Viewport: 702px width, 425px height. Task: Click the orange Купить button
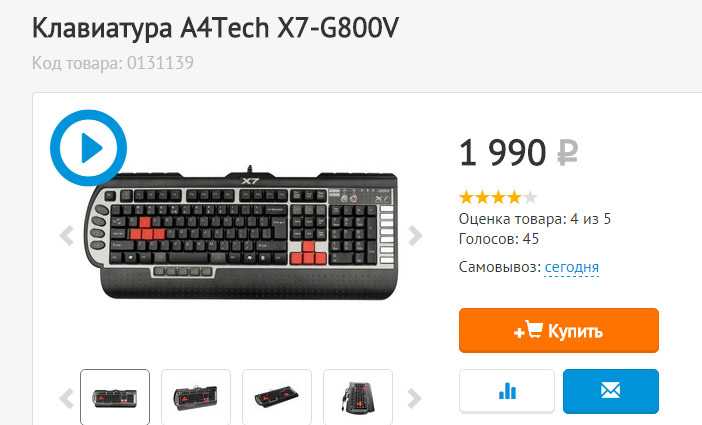(x=559, y=331)
